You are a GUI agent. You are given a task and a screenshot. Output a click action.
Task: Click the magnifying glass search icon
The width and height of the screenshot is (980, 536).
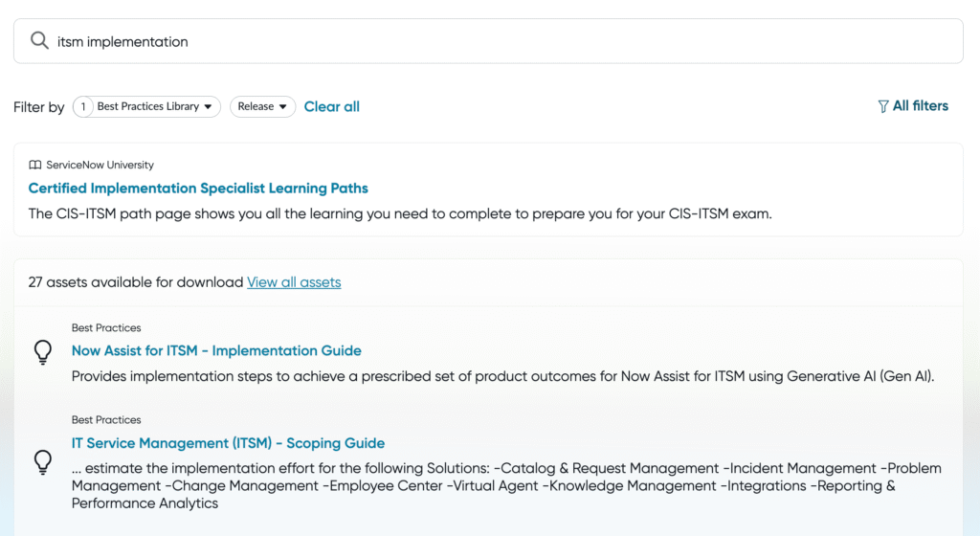[39, 40]
